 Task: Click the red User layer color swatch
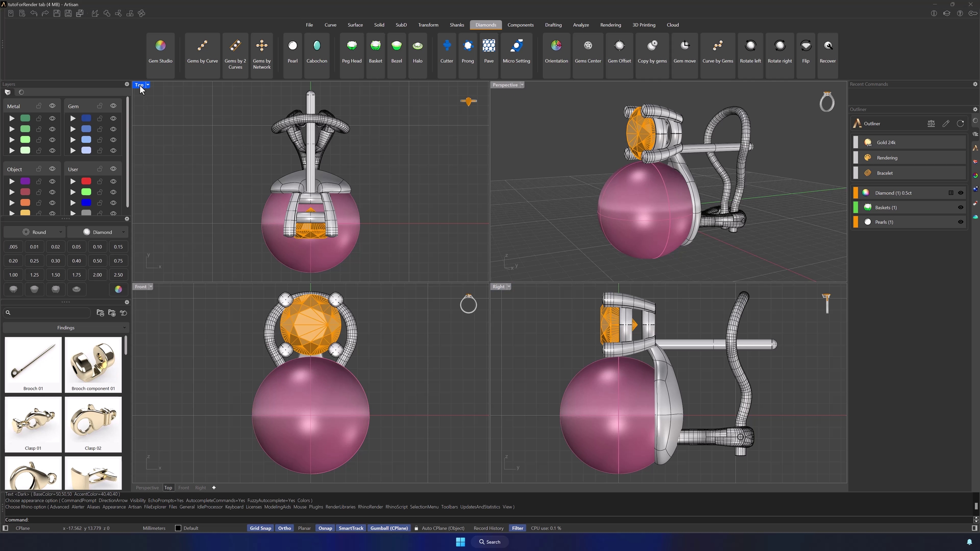coord(86,181)
